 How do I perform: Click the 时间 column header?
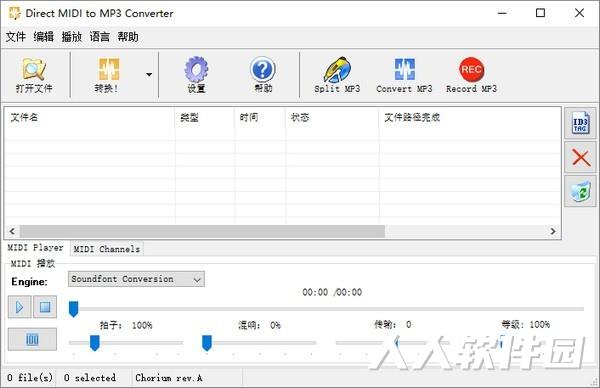pos(260,117)
